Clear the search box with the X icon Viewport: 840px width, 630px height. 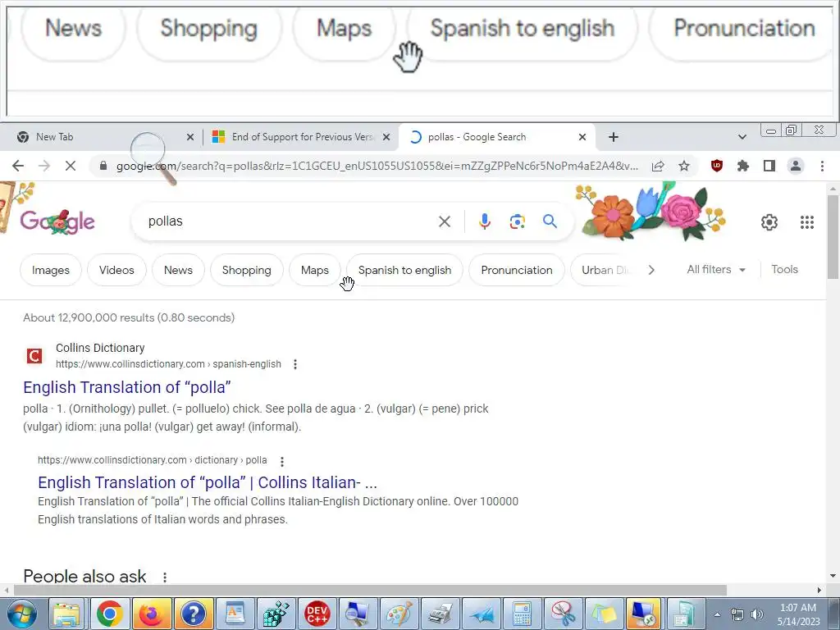tap(445, 221)
